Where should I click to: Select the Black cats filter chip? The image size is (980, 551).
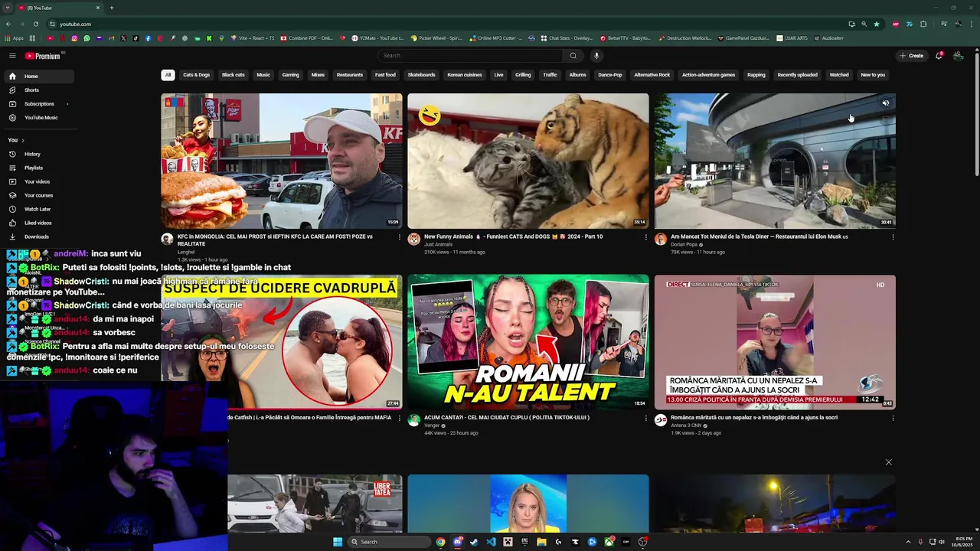[233, 75]
